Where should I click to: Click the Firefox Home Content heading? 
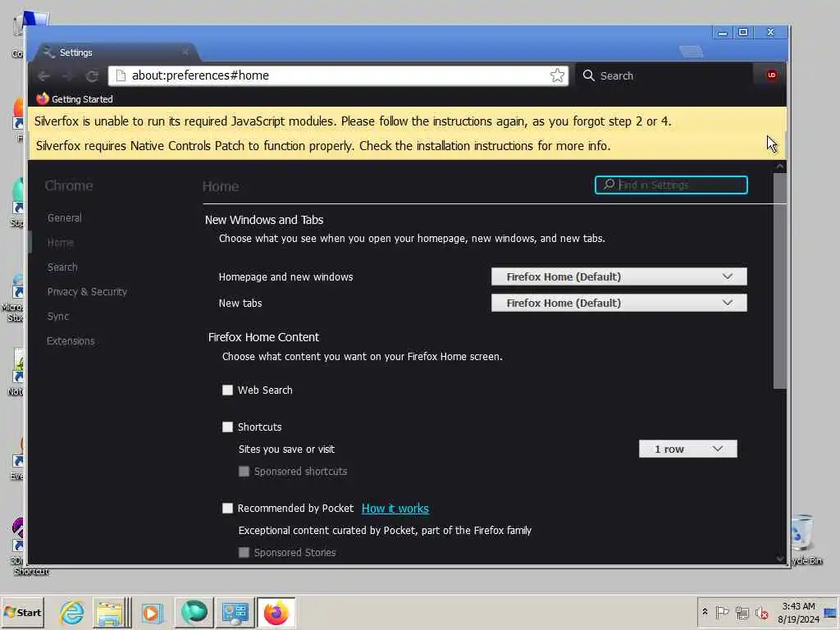[x=263, y=337]
